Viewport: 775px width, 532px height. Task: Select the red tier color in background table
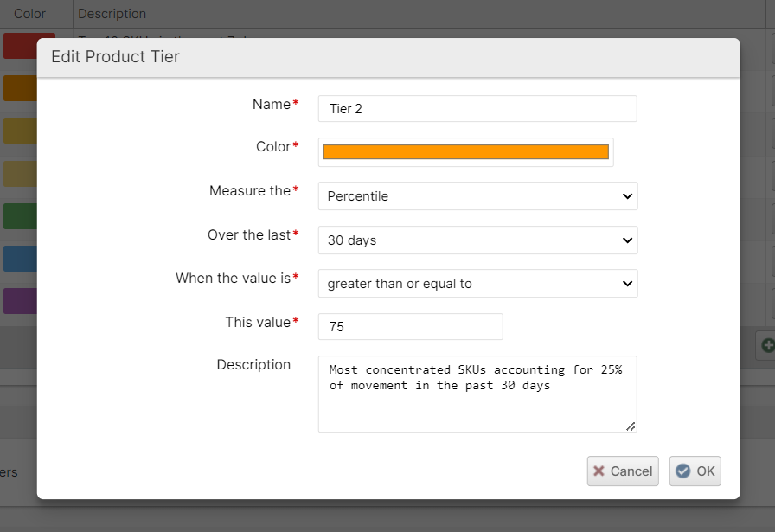[19, 45]
